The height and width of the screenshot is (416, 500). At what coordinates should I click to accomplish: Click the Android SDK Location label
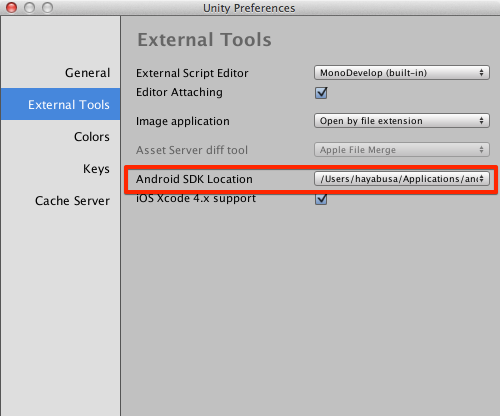pyautogui.click(x=194, y=179)
